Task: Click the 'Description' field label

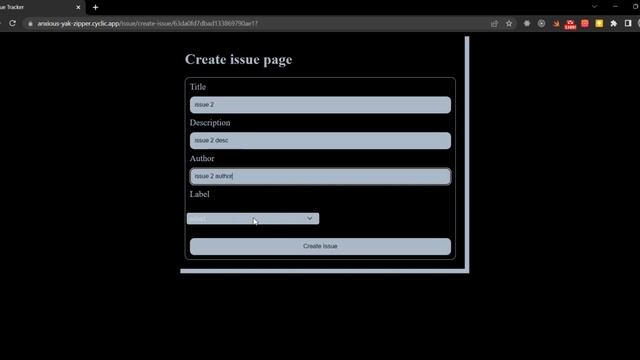Action: coord(210,123)
